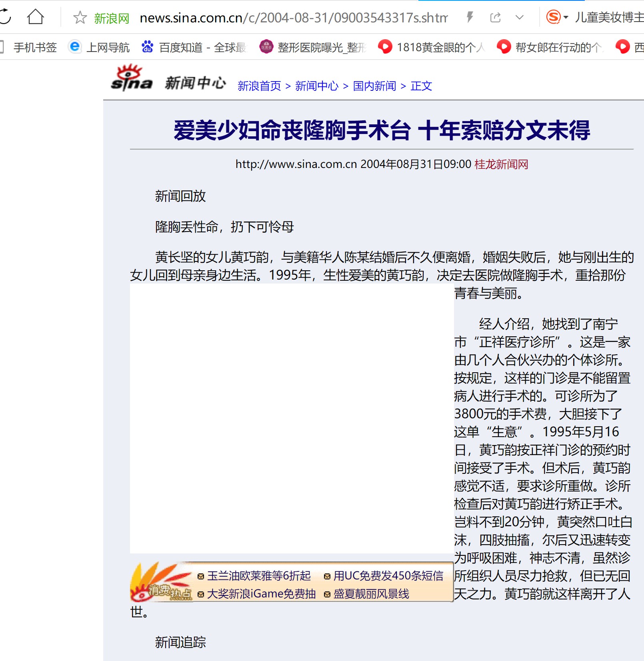Click the share page icon

[495, 17]
